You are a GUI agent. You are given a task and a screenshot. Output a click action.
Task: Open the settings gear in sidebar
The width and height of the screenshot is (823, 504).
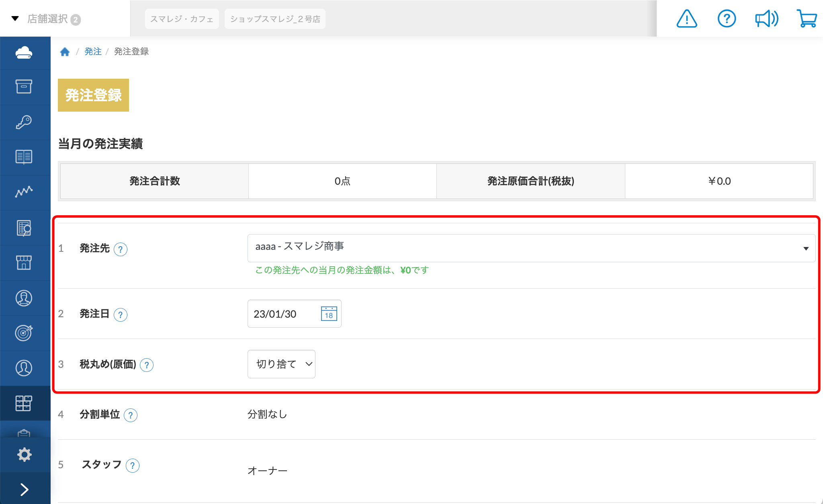coord(25,455)
